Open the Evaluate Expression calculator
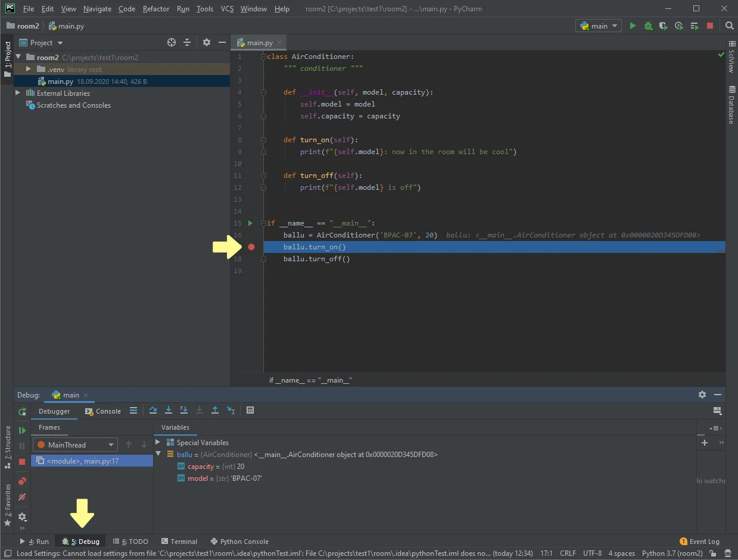The width and height of the screenshot is (738, 560). 250,411
